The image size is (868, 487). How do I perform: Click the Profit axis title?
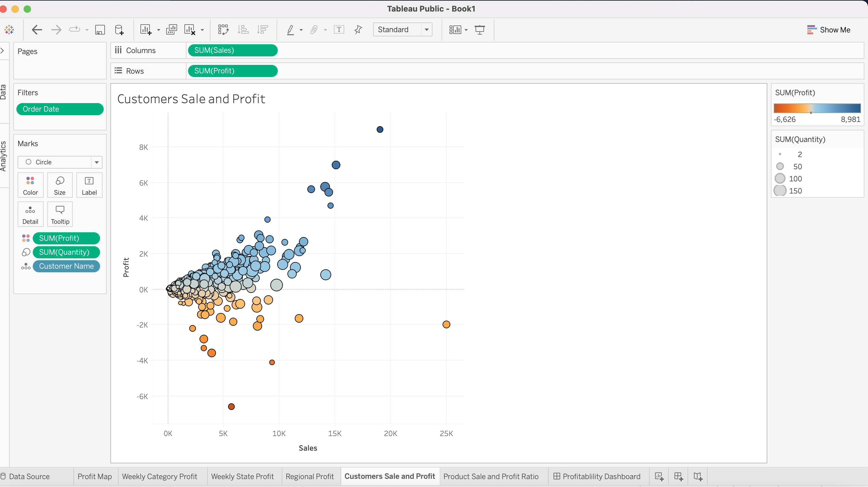(126, 267)
